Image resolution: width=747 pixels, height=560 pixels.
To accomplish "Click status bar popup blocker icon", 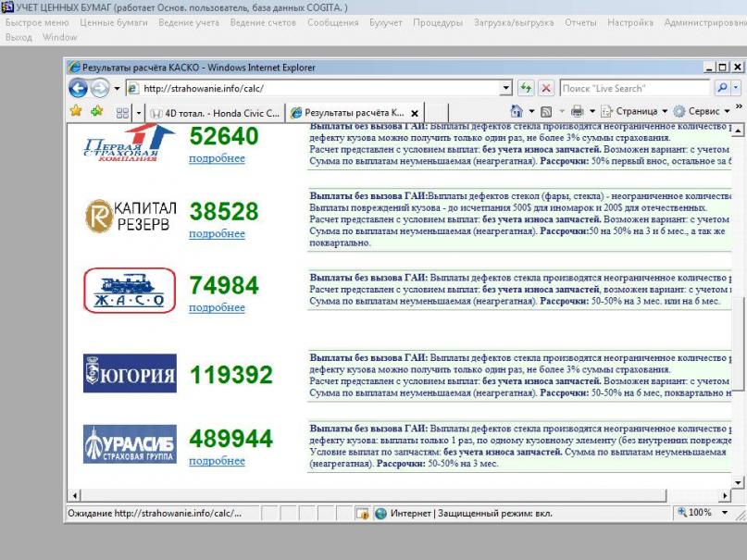I will [x=362, y=514].
